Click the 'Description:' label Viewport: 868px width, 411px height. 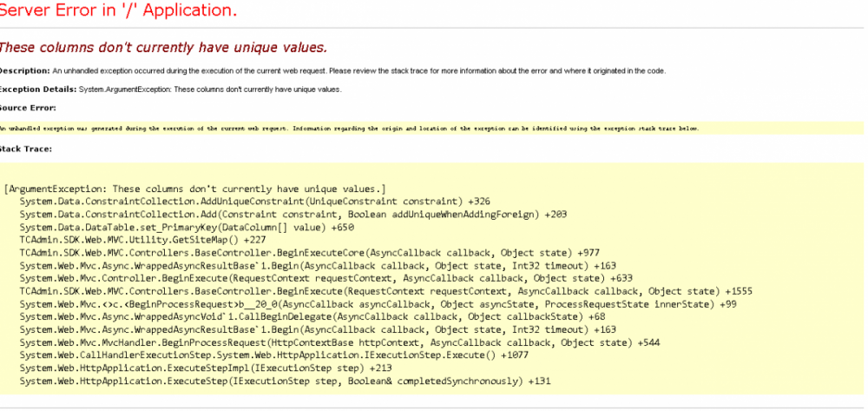point(24,70)
